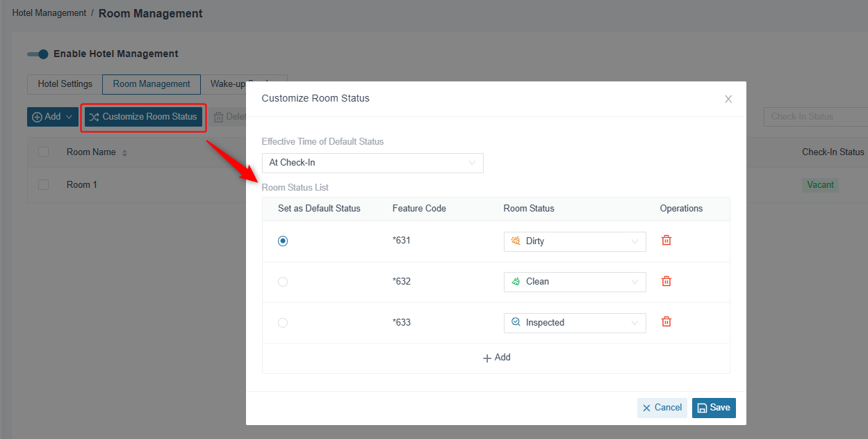Select *633 as default status

point(283,323)
